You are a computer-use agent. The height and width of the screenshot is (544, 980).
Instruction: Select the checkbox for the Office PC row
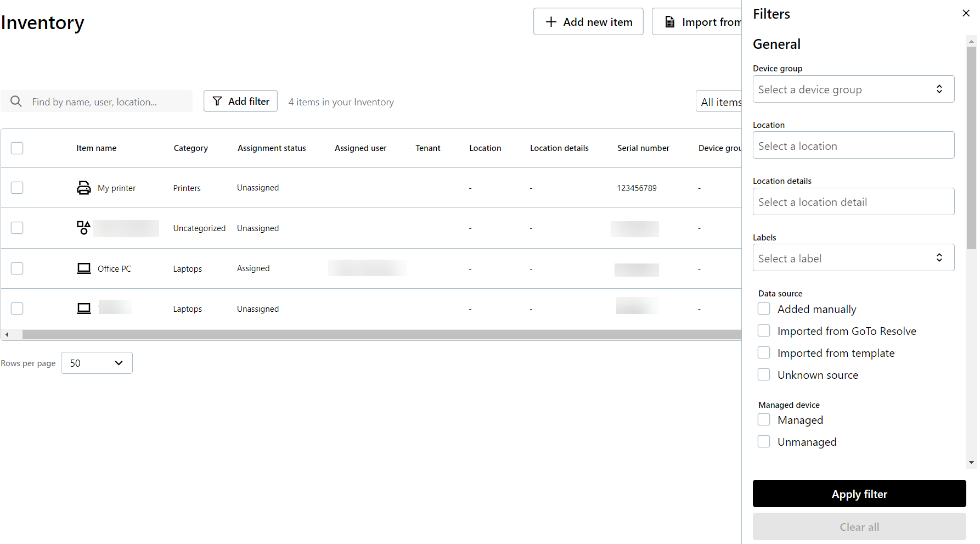[17, 268]
